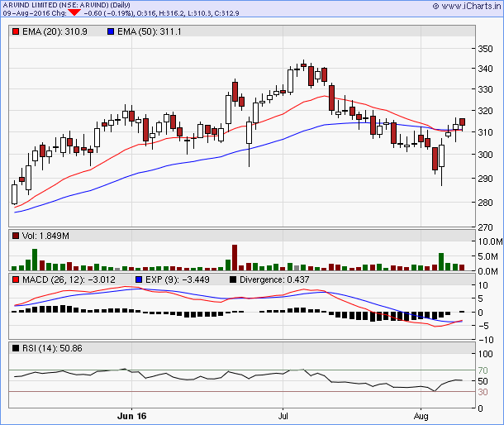Click the blue EMA (50) legend swatch
This screenshot has width=504, height=425.
point(111,32)
